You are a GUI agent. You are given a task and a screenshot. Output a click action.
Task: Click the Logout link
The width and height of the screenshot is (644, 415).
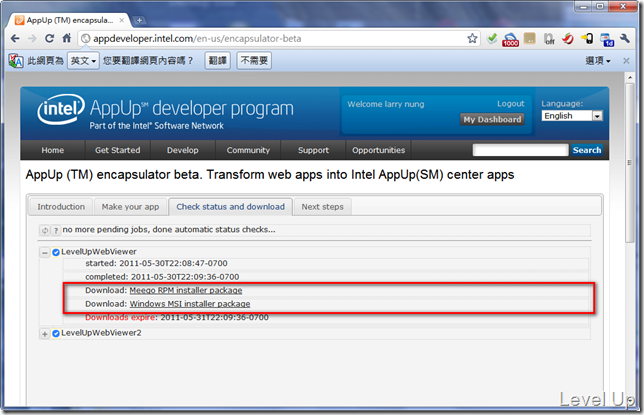tap(511, 104)
